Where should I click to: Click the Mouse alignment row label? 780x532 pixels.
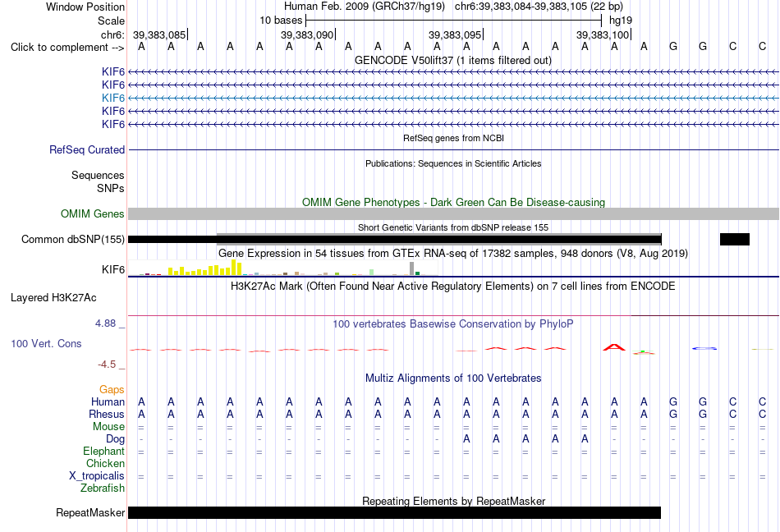click(x=108, y=427)
